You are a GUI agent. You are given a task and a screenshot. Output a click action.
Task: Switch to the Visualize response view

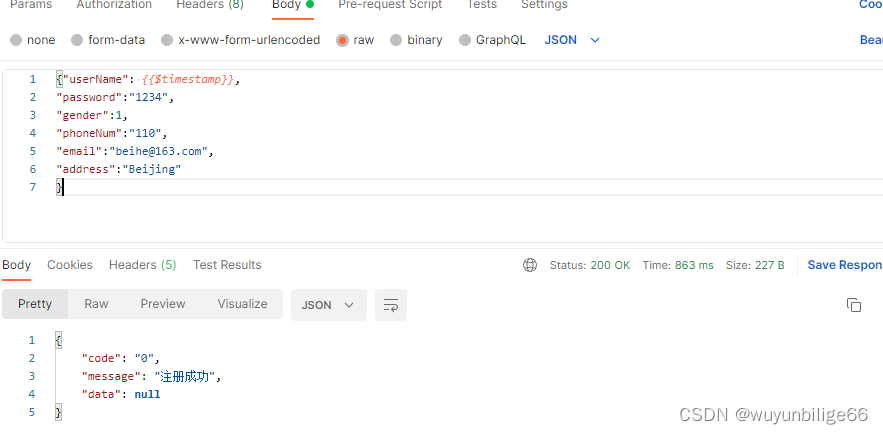click(242, 304)
